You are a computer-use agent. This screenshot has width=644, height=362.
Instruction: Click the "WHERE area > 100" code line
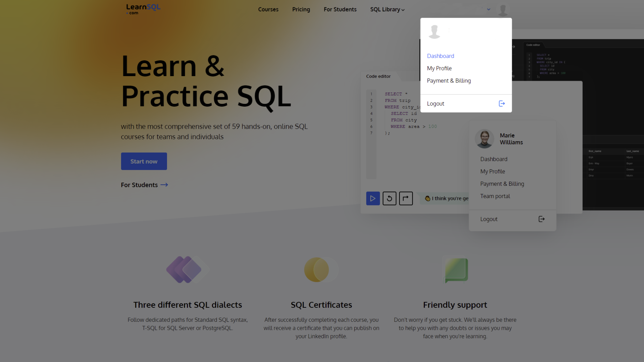pos(414,127)
